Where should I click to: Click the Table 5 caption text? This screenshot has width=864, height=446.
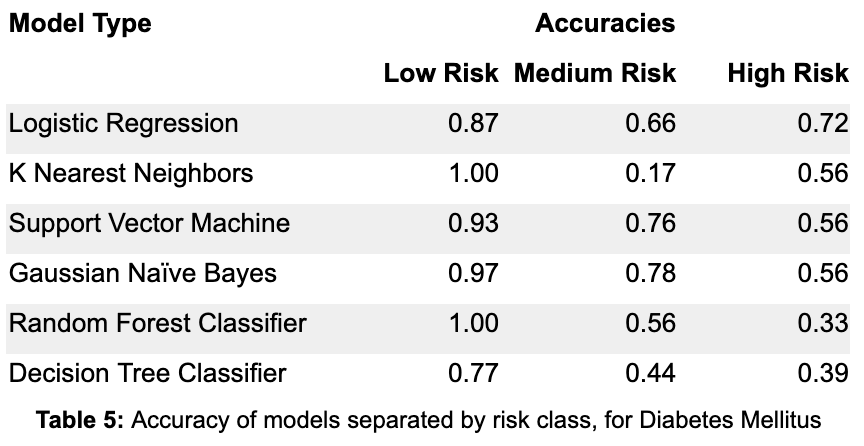(429, 420)
